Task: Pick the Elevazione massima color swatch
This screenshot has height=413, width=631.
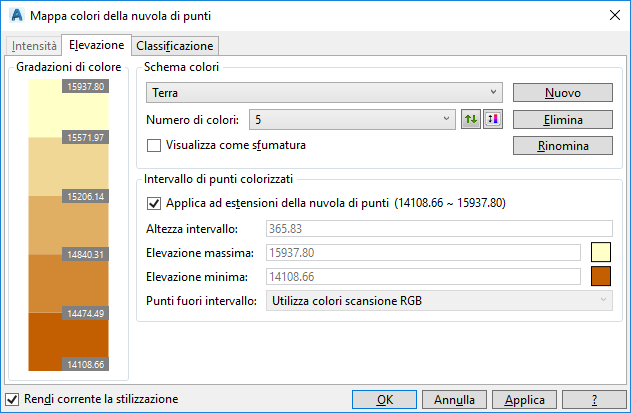Action: 601,252
